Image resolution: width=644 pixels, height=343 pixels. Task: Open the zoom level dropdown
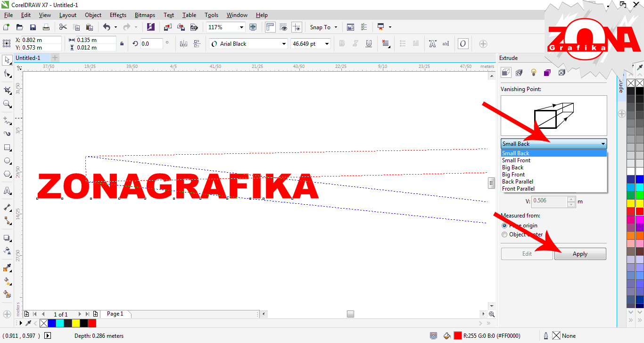(241, 27)
